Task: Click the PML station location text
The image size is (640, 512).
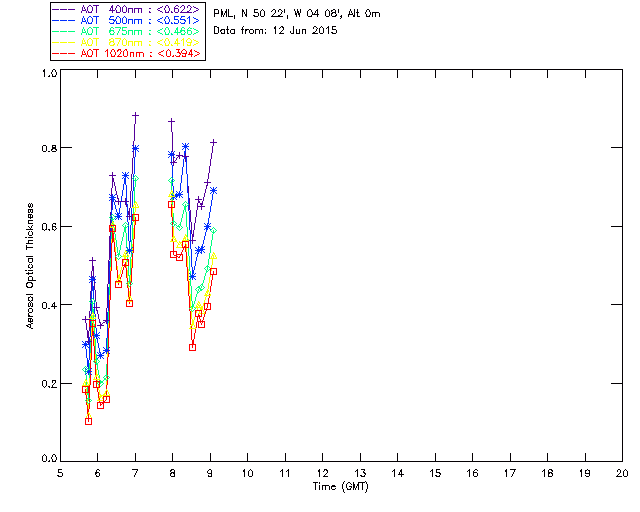Action: point(297,14)
